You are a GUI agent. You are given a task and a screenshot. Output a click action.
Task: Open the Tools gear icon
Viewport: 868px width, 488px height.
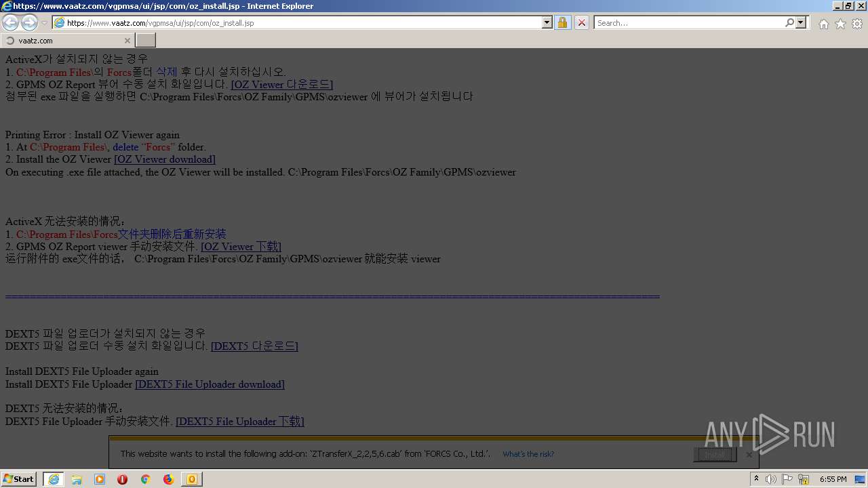857,24
